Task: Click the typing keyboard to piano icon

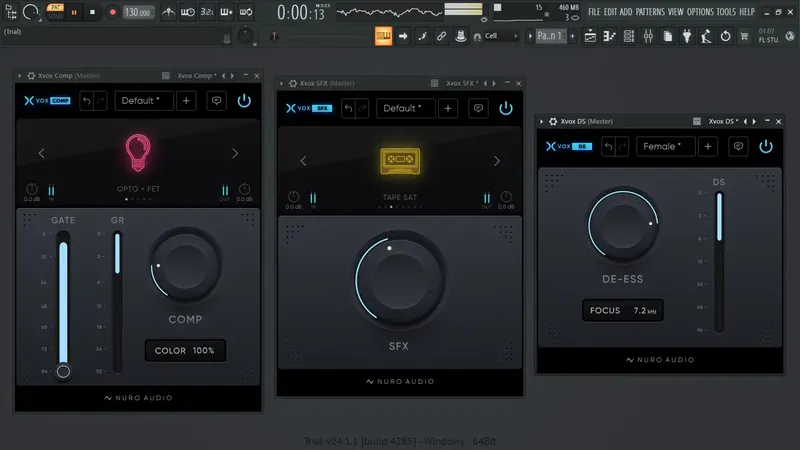Action: [383, 36]
